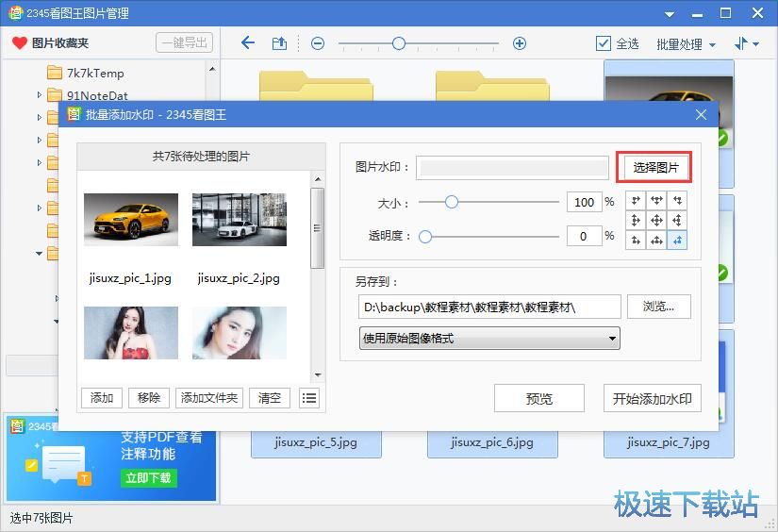
Task: Place watermark at center position
Action: [x=656, y=221]
